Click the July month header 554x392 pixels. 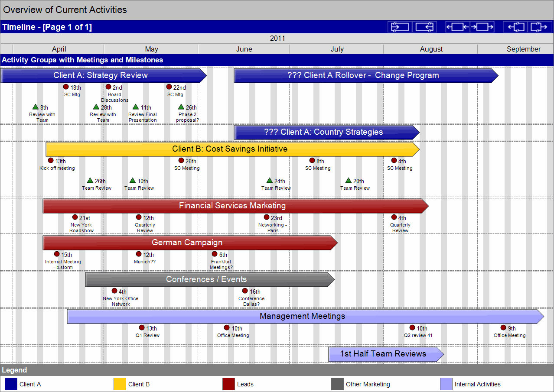pos(337,49)
